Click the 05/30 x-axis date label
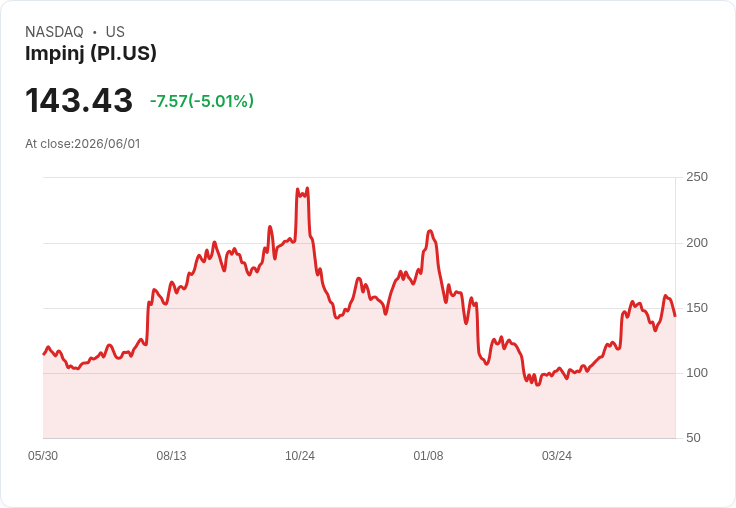736x508 pixels. (x=43, y=455)
